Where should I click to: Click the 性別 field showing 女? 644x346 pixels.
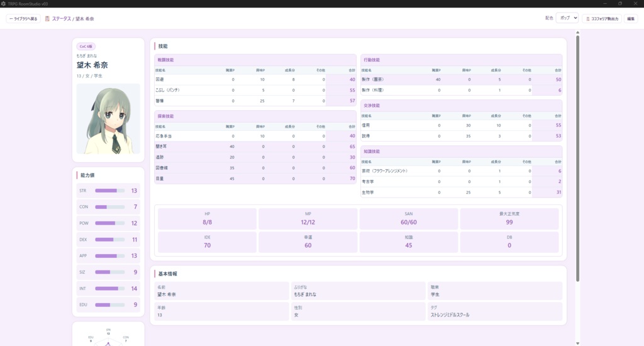click(x=358, y=311)
